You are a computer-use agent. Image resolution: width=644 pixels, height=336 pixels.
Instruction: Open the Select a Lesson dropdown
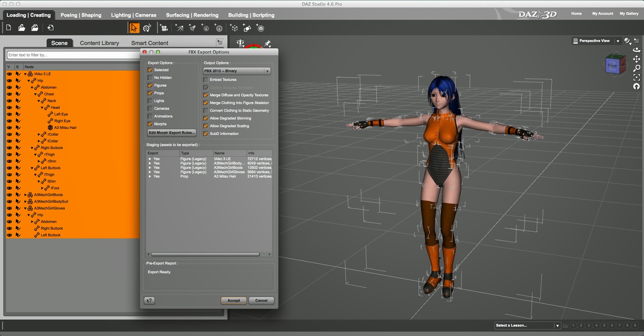click(x=528, y=326)
